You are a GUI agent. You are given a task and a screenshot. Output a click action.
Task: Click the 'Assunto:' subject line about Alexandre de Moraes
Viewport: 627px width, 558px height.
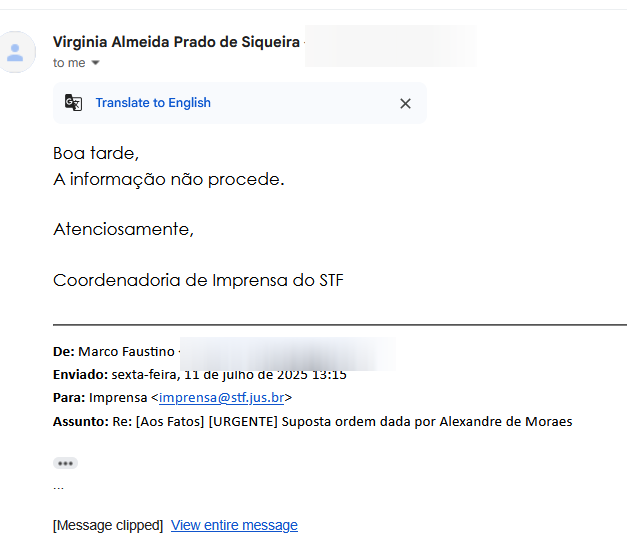coord(313,422)
